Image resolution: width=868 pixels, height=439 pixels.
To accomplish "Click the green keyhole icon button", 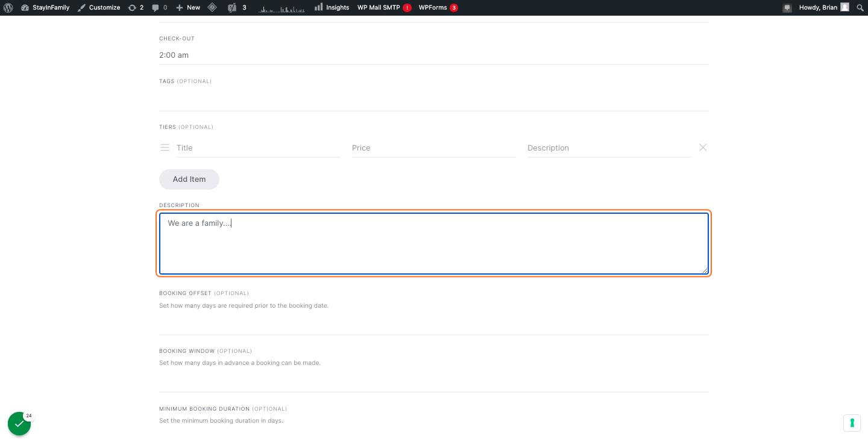I will pos(852,423).
